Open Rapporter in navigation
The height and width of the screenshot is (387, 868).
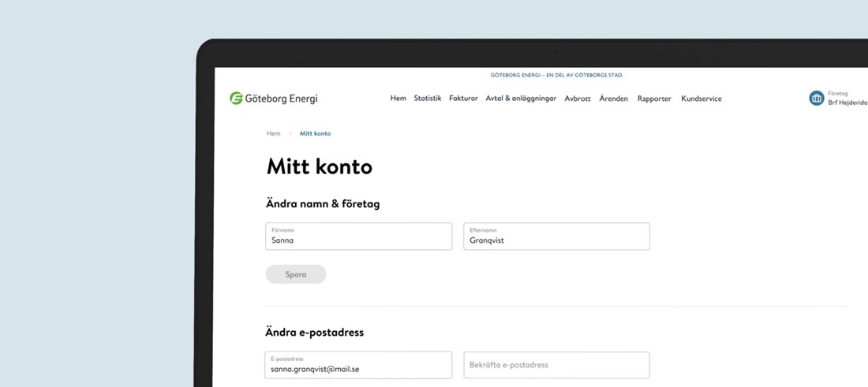point(654,99)
